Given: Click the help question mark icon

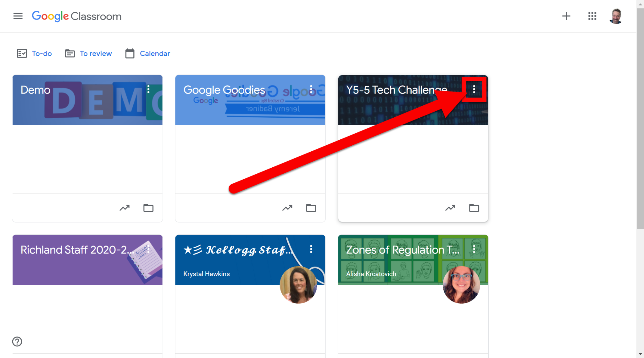Looking at the screenshot, I should [x=17, y=341].
